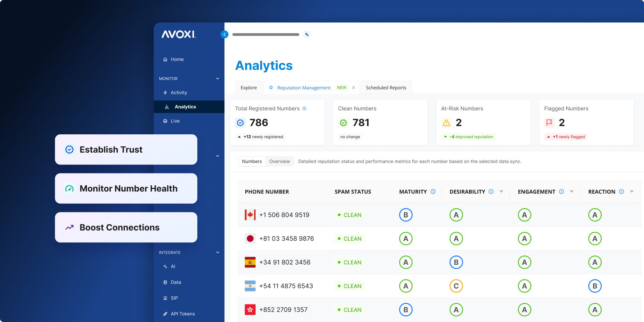Click the Hong Kong flag icon
This screenshot has height=322, width=644.
[250, 310]
